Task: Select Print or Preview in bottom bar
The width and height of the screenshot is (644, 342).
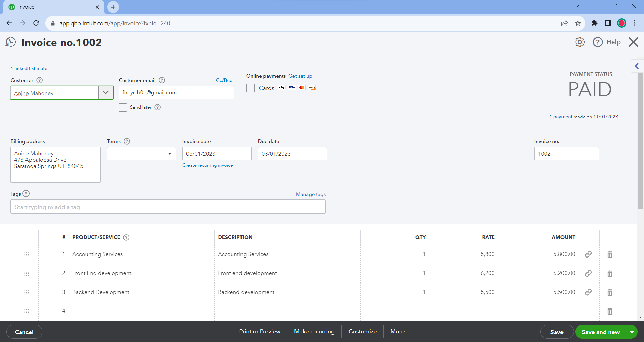Action: tap(260, 331)
